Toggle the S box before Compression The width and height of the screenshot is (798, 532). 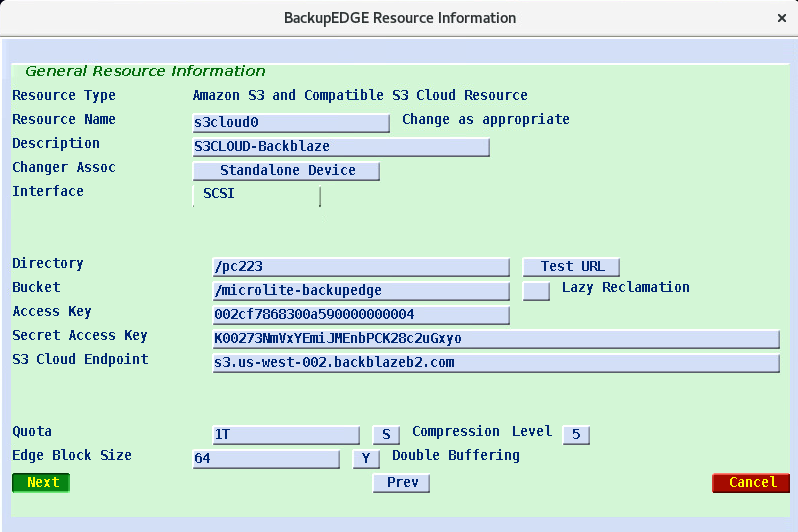386,435
